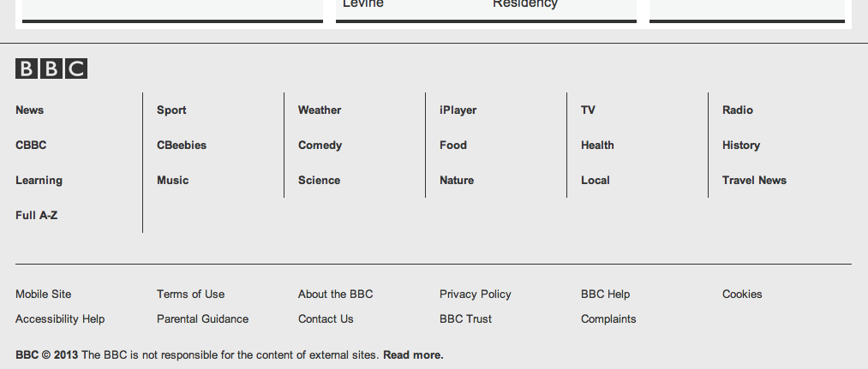The width and height of the screenshot is (868, 369).
Task: Click the bold Read more link
Action: (413, 355)
